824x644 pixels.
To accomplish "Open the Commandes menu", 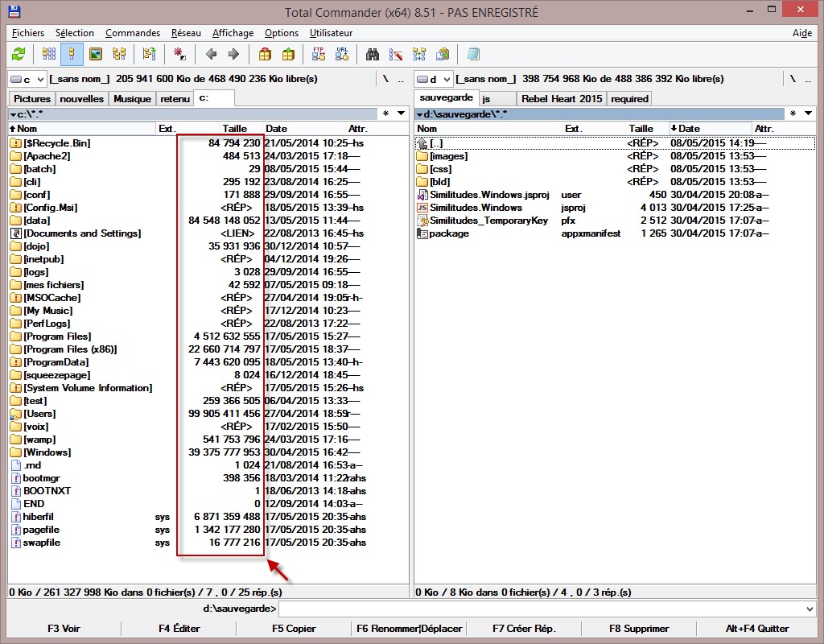I will [133, 33].
